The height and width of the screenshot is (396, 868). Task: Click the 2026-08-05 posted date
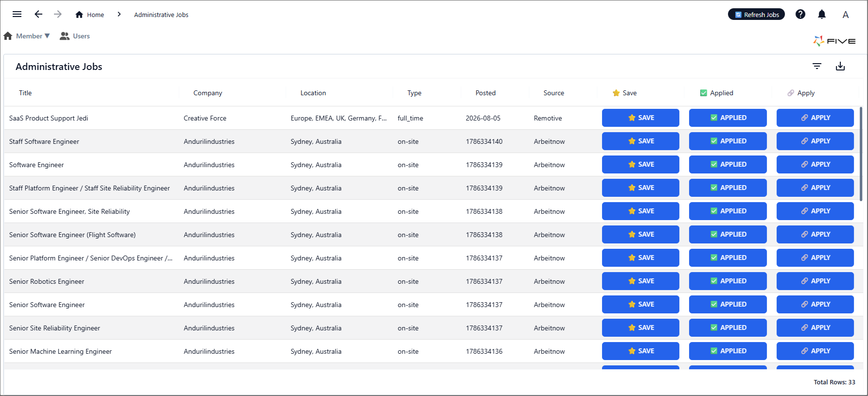coord(483,118)
